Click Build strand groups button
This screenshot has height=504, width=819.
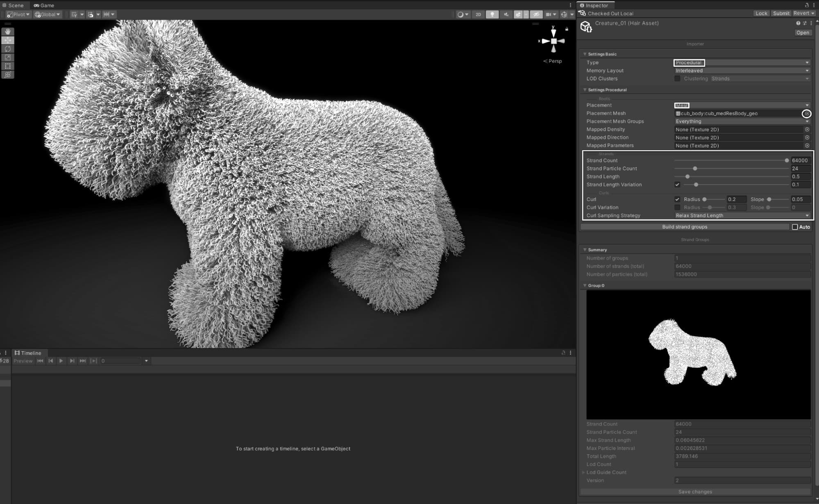[x=685, y=227]
